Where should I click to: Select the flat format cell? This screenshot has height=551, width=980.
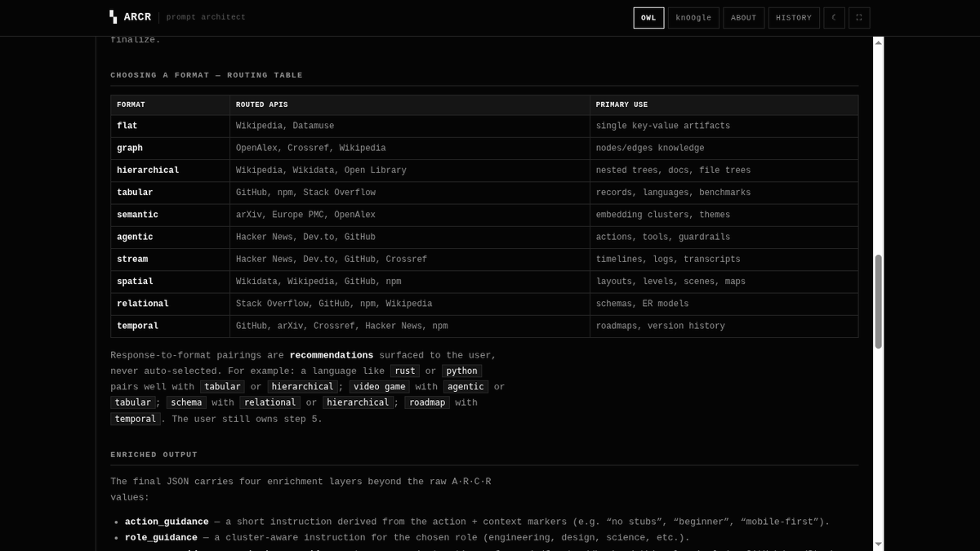(171, 127)
